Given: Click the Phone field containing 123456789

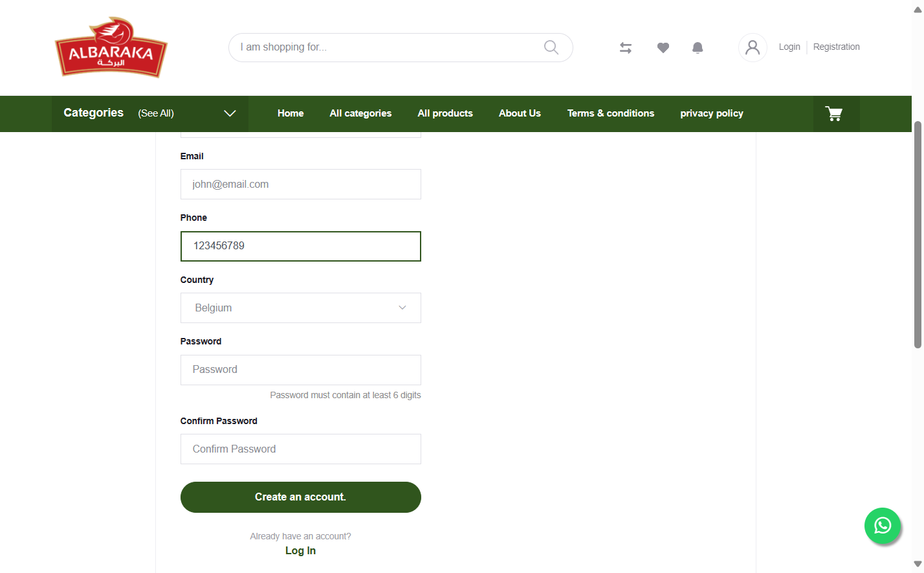Looking at the screenshot, I should point(301,247).
